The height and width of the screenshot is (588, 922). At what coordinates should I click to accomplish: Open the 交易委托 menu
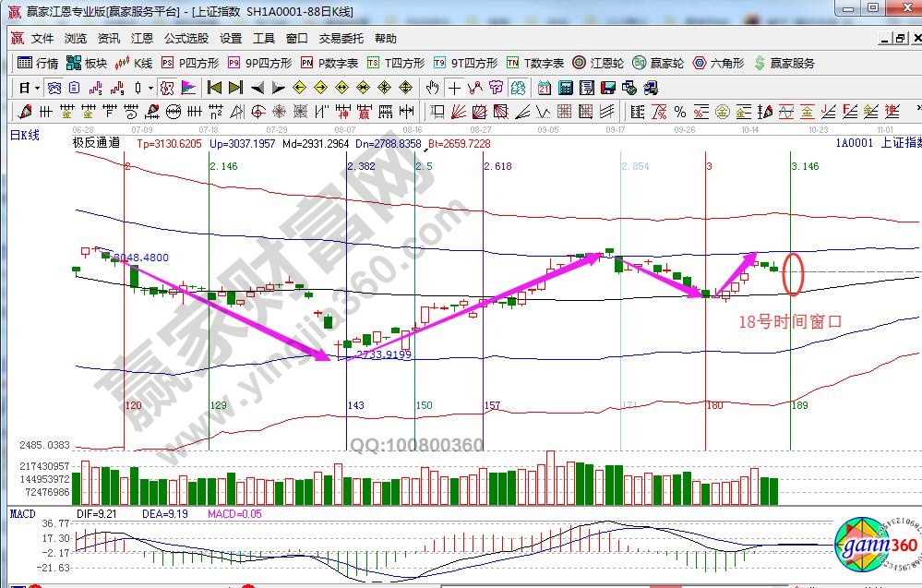tap(341, 39)
